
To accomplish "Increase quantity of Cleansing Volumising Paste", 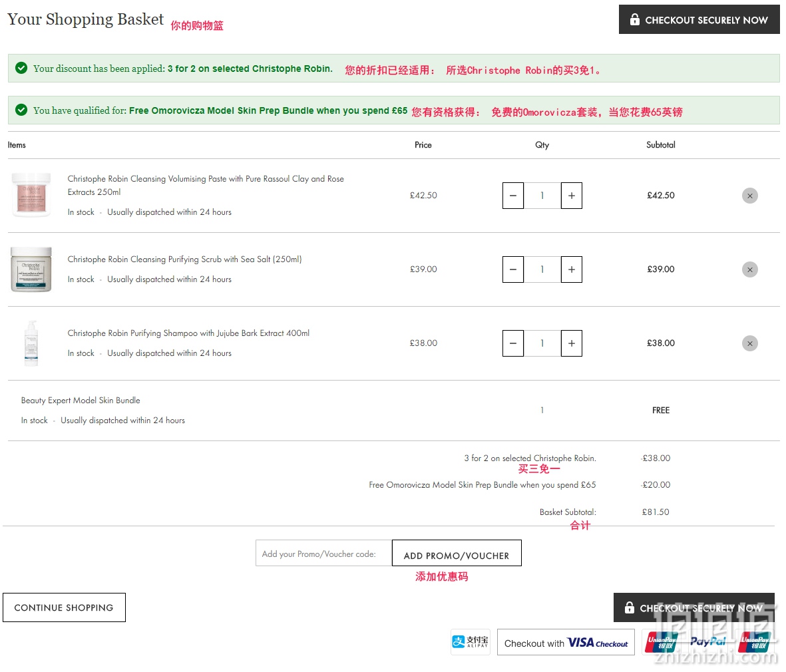I will 572,196.
